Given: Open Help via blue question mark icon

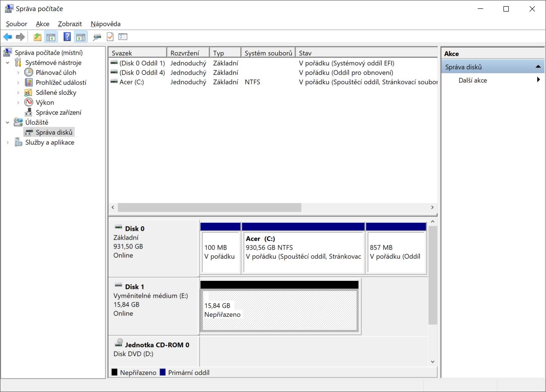Looking at the screenshot, I should point(67,37).
